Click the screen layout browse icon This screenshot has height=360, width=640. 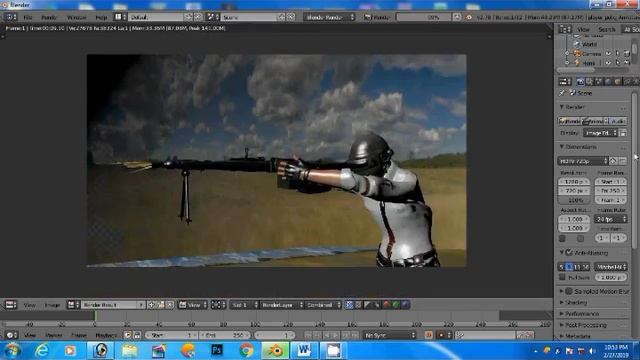click(x=120, y=17)
